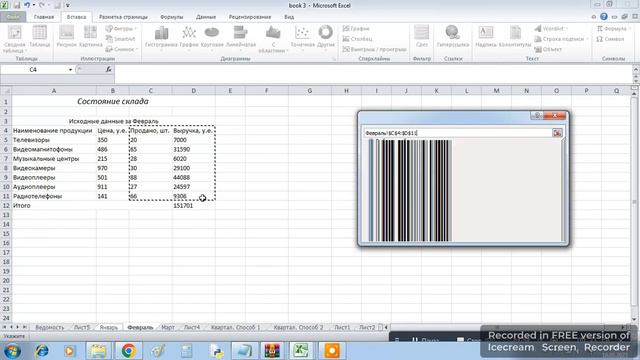Click the Picture (Рисунок) icon
Viewport: 640px width, 360px height.
tap(67, 36)
